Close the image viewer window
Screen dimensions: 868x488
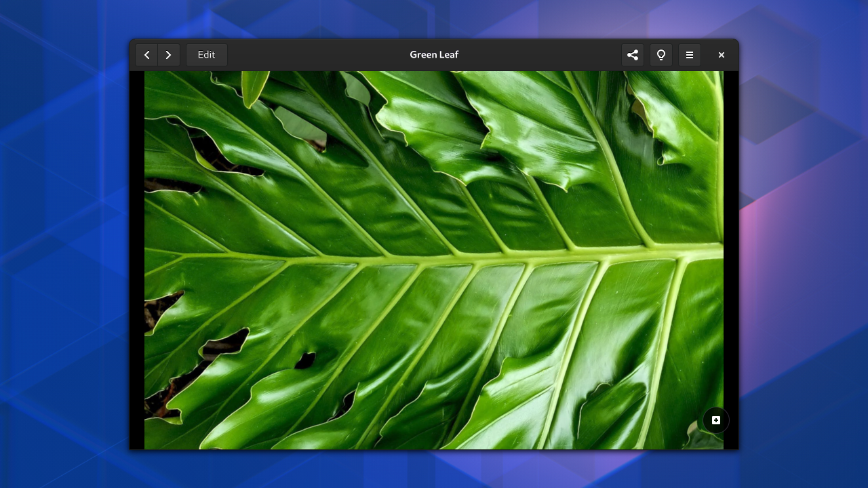[722, 55]
